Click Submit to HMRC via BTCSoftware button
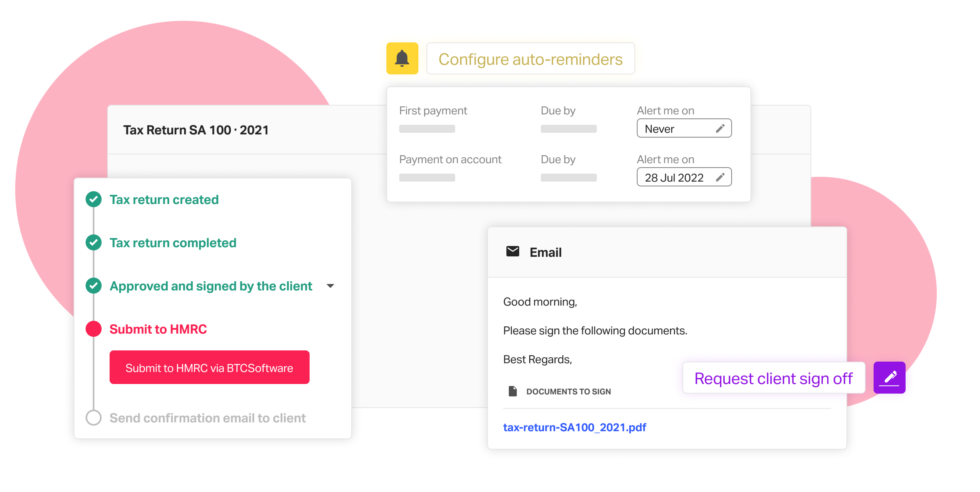 coord(209,367)
